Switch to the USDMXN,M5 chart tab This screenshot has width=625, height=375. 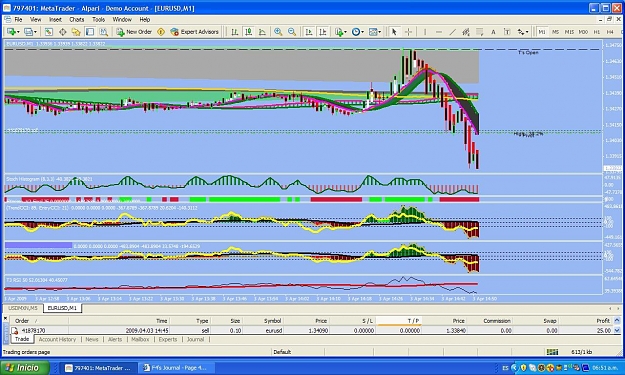[x=23, y=308]
